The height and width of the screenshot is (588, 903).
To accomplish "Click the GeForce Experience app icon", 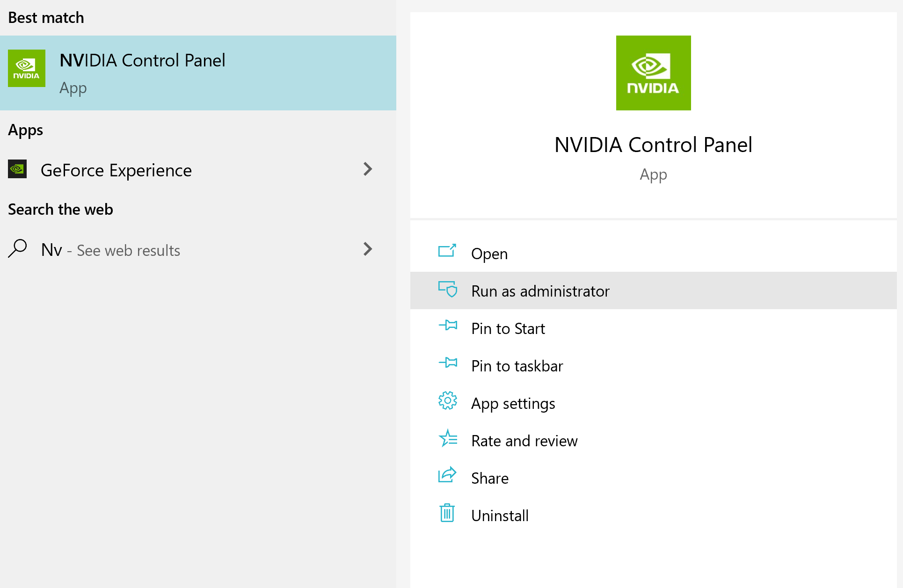I will (x=17, y=169).
